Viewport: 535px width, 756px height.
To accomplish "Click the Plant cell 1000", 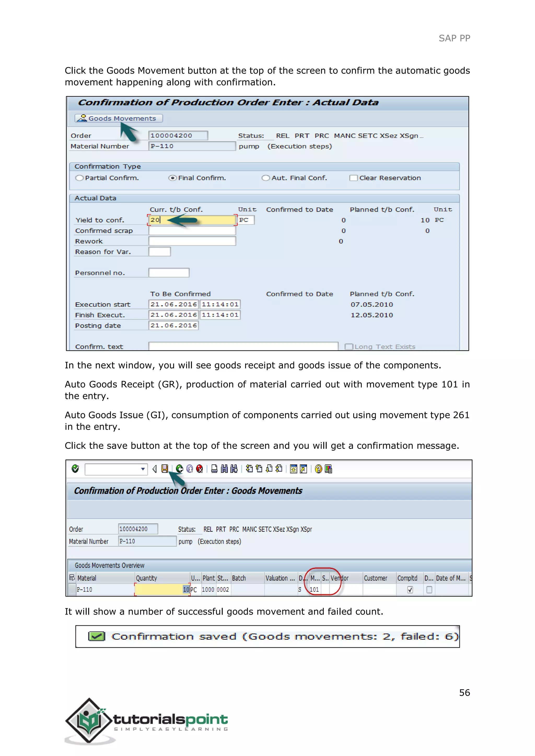I will pos(208,589).
